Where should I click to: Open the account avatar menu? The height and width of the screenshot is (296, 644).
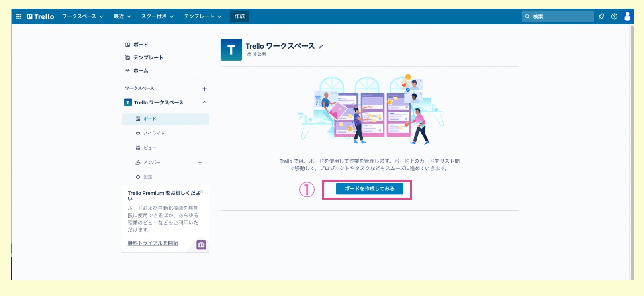pyautogui.click(x=627, y=16)
